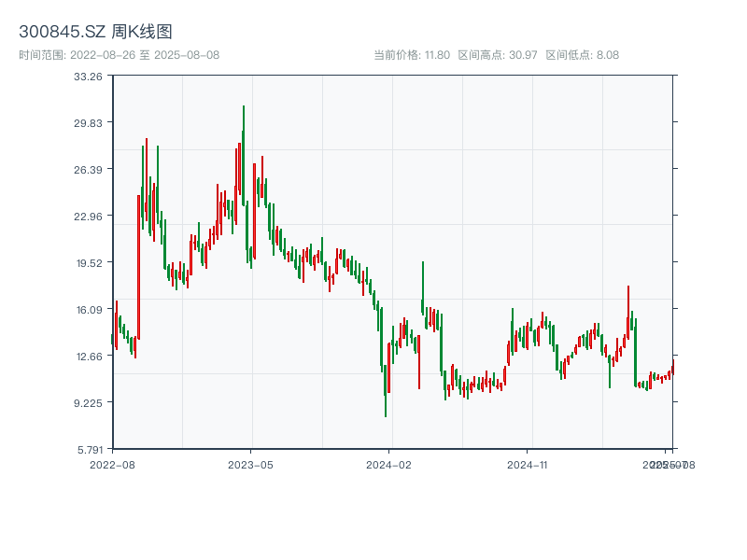Screen dimensions: 747x560
Task: Click the 区间高点 30.97 label
Action: pos(497,55)
